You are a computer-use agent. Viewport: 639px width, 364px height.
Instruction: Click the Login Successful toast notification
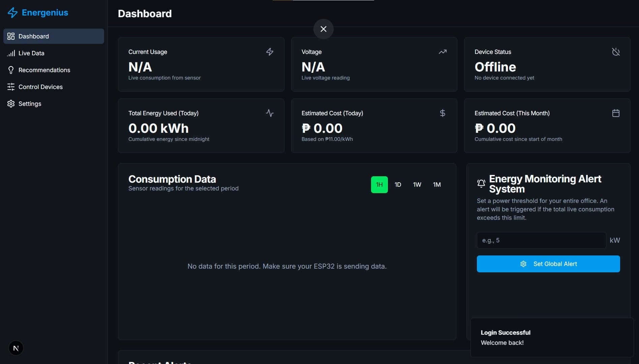pos(552,337)
